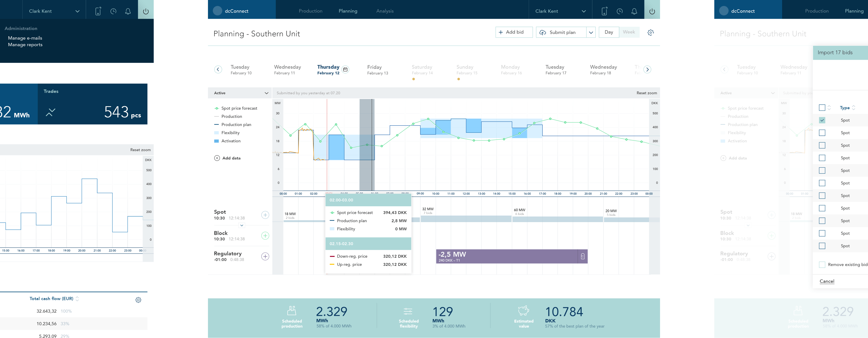
Task: Open planning settings gear icon
Action: pyautogui.click(x=651, y=32)
